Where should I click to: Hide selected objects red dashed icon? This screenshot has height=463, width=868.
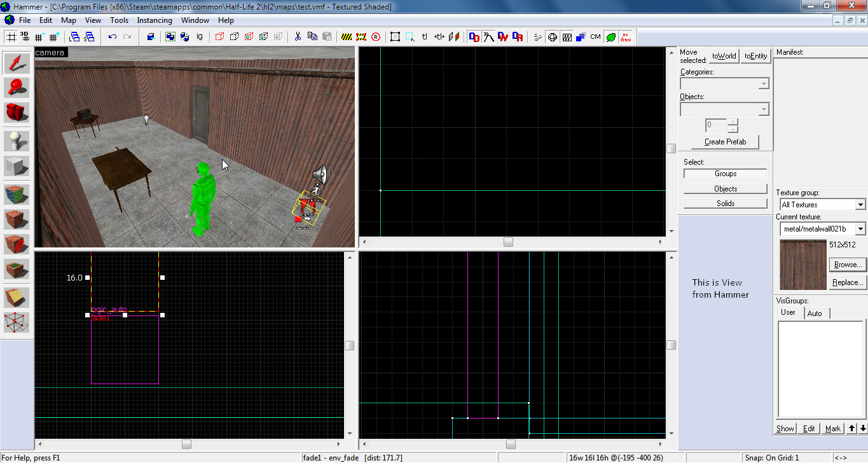(219, 37)
